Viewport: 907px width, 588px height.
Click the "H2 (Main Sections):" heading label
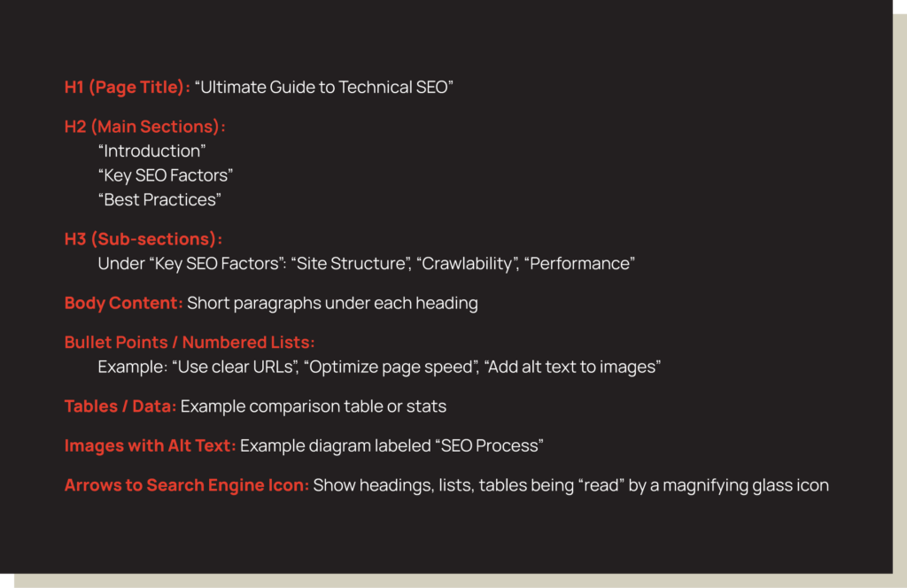pos(144,127)
